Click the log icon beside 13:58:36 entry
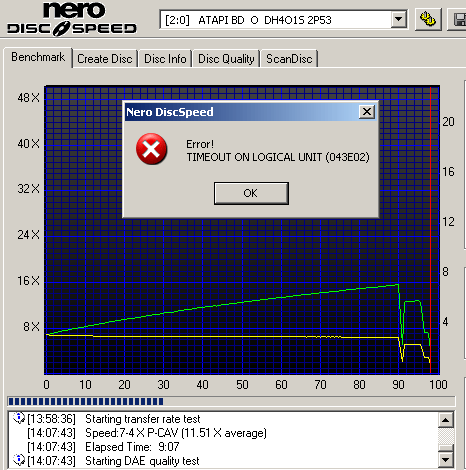Image resolution: width=466 pixels, height=470 pixels. 19,418
